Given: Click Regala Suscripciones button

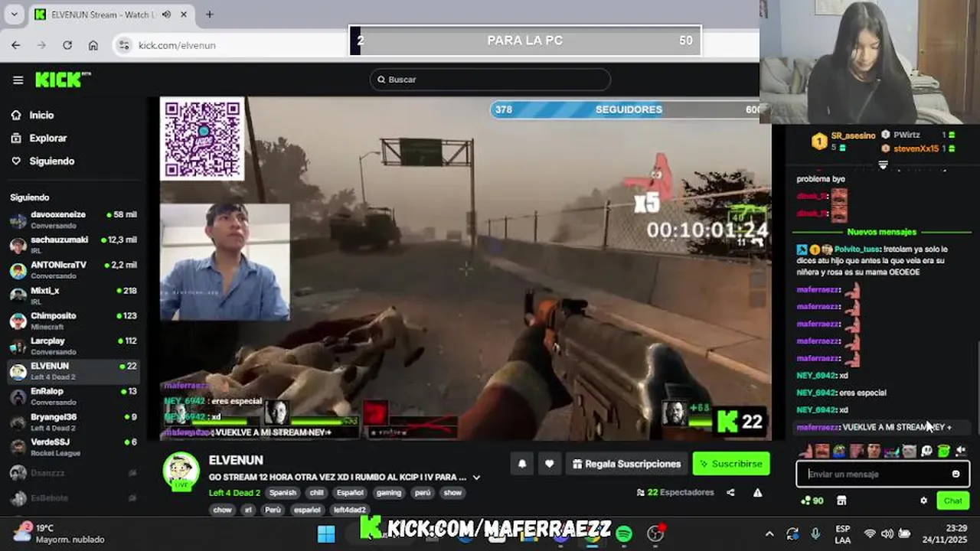Looking at the screenshot, I should coord(626,464).
